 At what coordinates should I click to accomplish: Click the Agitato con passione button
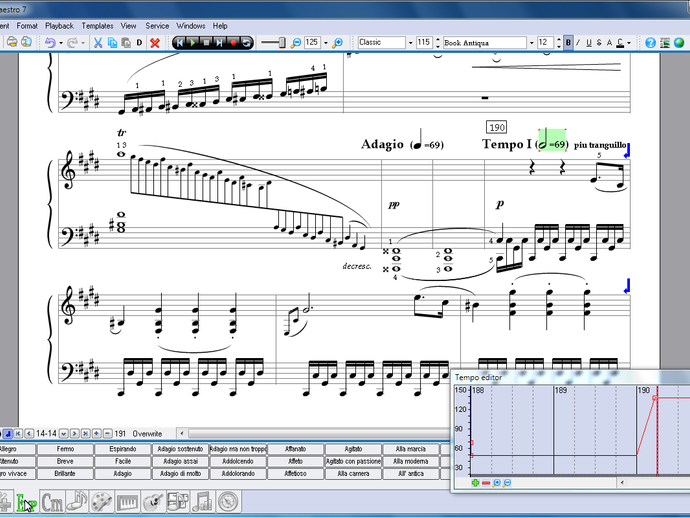tap(353, 461)
